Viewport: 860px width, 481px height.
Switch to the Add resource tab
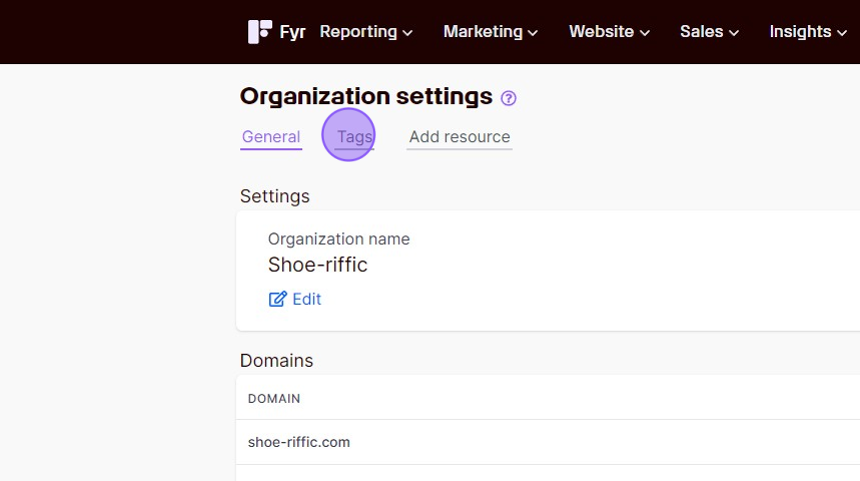click(x=460, y=137)
